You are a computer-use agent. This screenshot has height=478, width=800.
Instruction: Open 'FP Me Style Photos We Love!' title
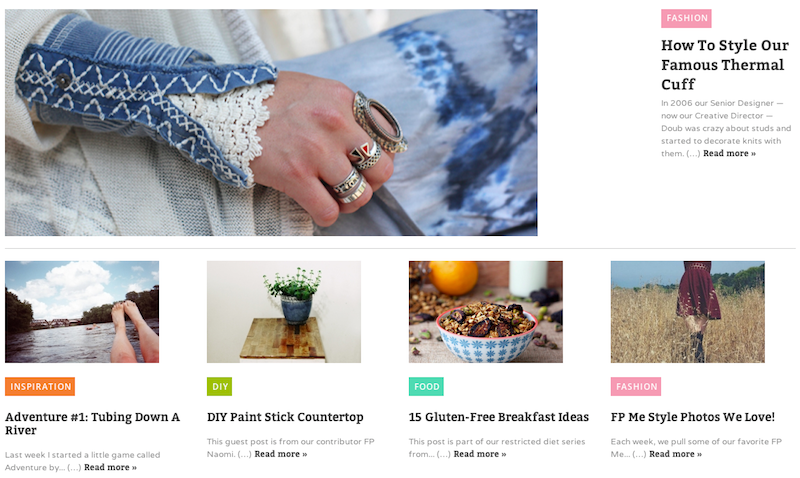693,417
